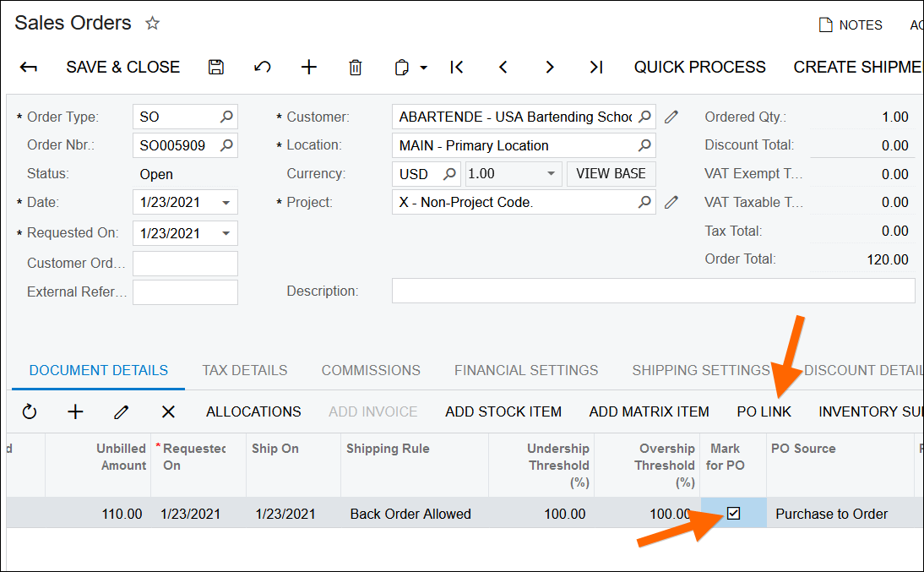The width and height of the screenshot is (924, 572).
Task: Uncheck the Mark for PO checkbox
Action: pyautogui.click(x=733, y=513)
